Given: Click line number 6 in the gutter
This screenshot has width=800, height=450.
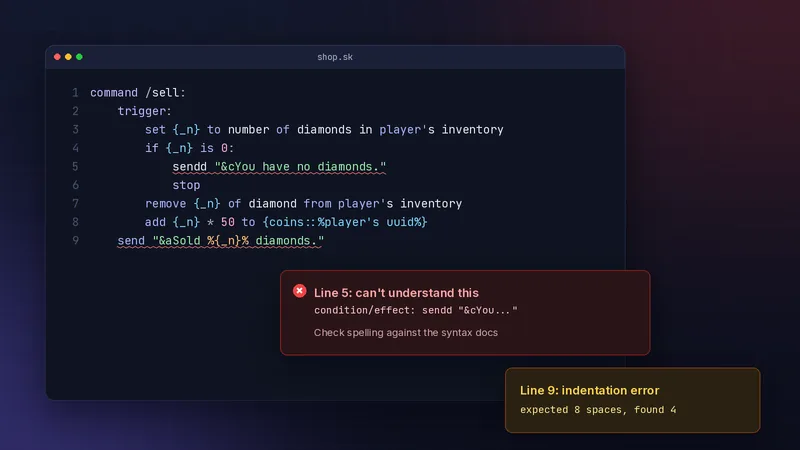Looking at the screenshot, I should (76, 185).
